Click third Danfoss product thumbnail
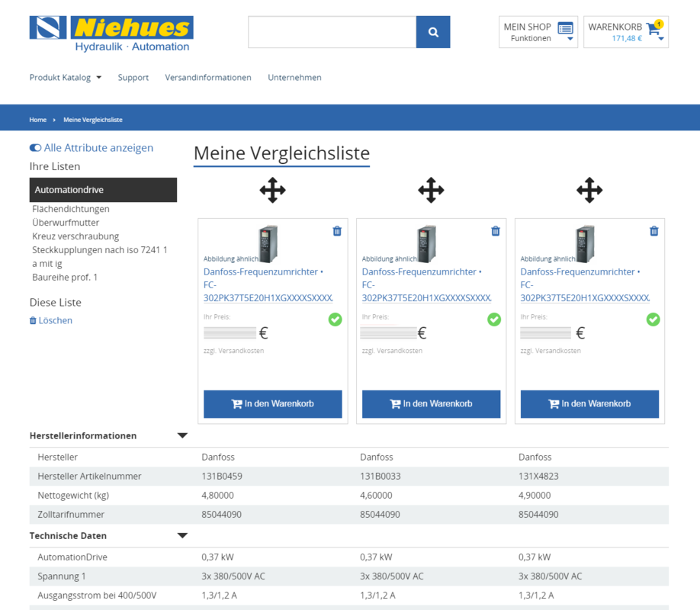The height and width of the screenshot is (610, 700). [x=586, y=244]
